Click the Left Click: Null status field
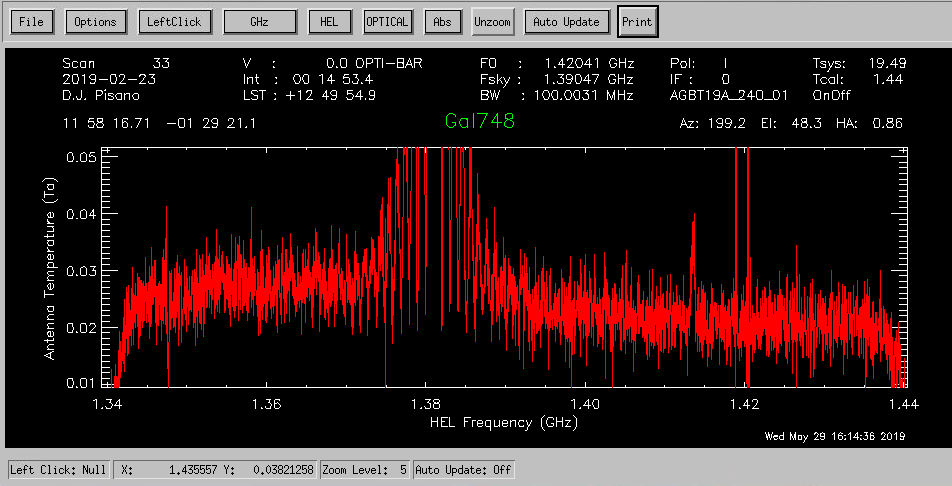 tap(60, 469)
